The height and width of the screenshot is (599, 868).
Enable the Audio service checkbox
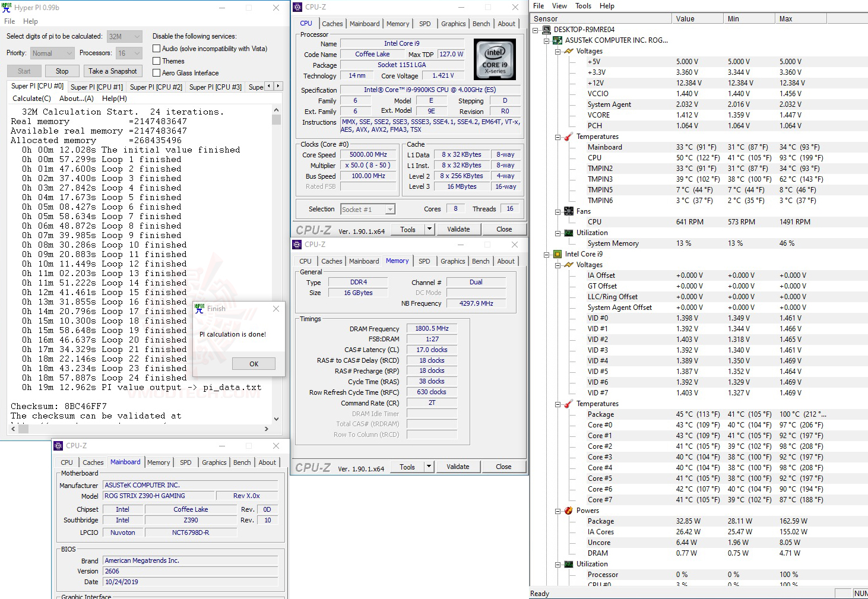point(157,49)
